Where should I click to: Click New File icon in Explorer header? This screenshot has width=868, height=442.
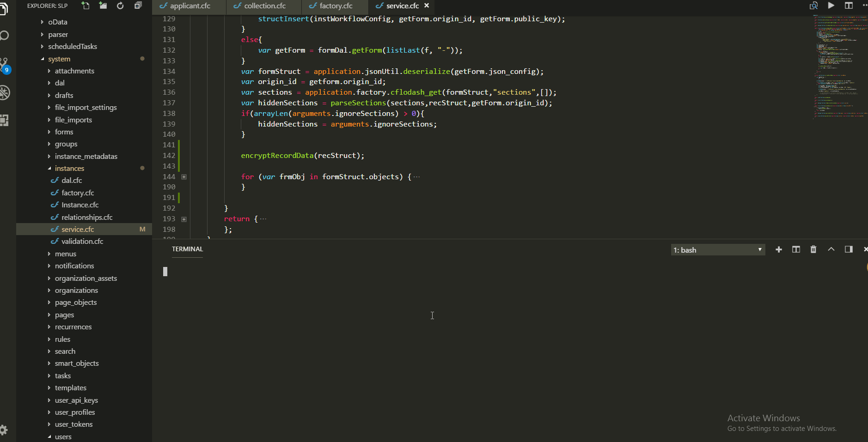[86, 6]
